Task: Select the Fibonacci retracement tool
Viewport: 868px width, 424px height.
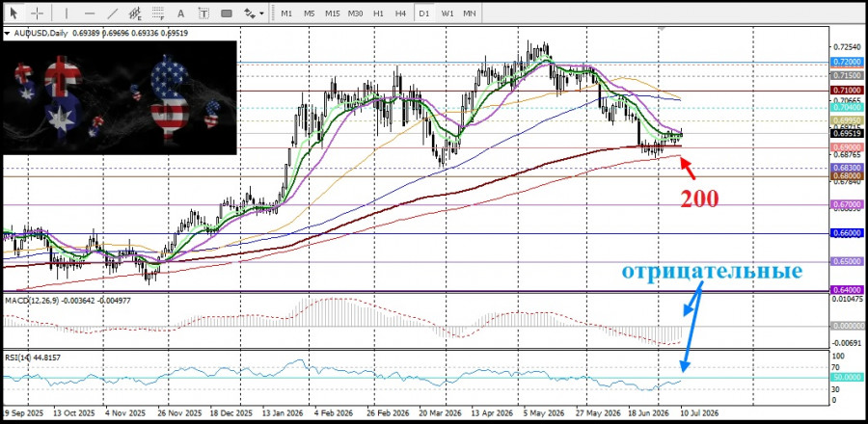Action: [x=159, y=13]
